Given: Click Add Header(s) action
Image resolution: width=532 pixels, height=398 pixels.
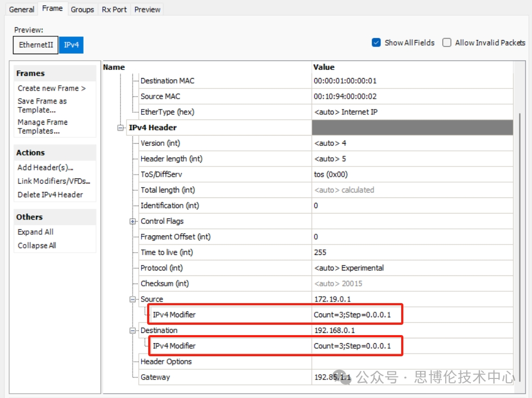Looking at the screenshot, I should (x=45, y=168).
